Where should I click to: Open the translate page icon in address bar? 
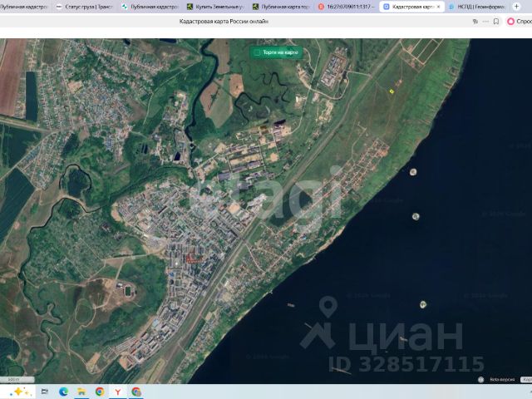tap(475, 22)
